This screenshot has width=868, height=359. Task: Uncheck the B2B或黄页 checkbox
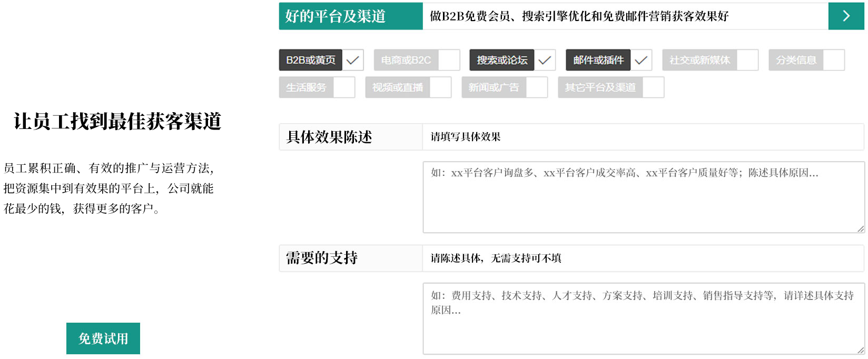tap(353, 60)
